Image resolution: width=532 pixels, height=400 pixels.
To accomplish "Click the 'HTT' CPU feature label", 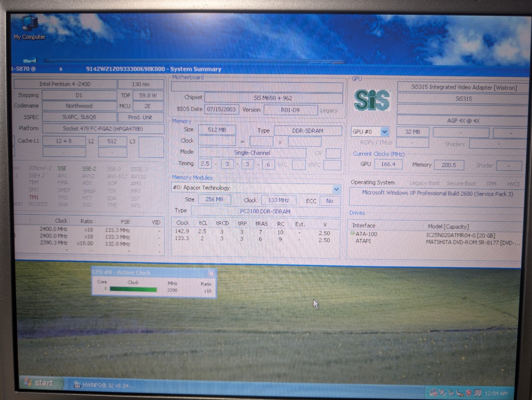I will pos(87,198).
